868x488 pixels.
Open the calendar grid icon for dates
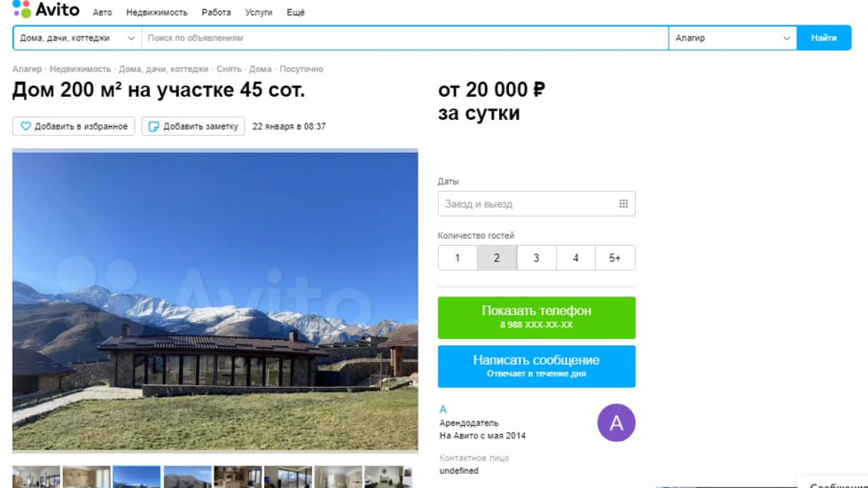click(x=623, y=204)
